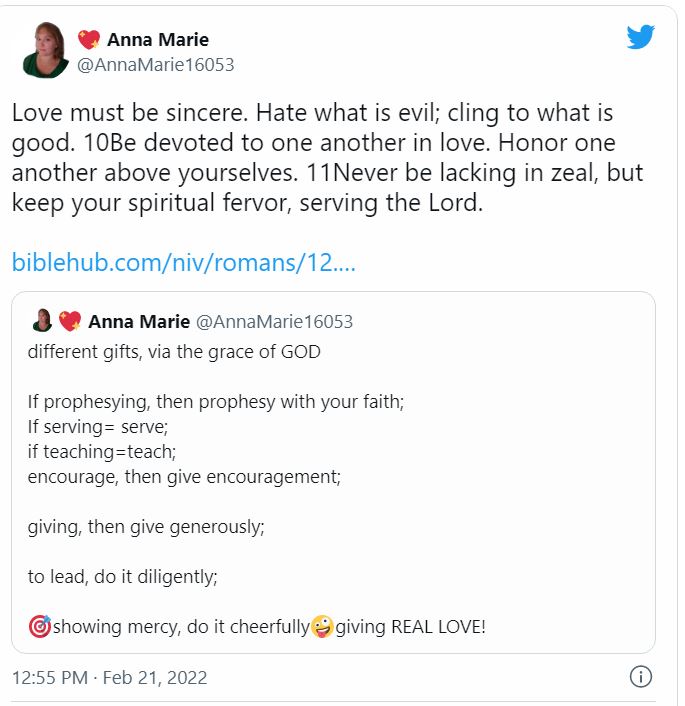685x706 pixels.
Task: Click the quoted tweet's "Anna Marie" name
Action: (139, 322)
